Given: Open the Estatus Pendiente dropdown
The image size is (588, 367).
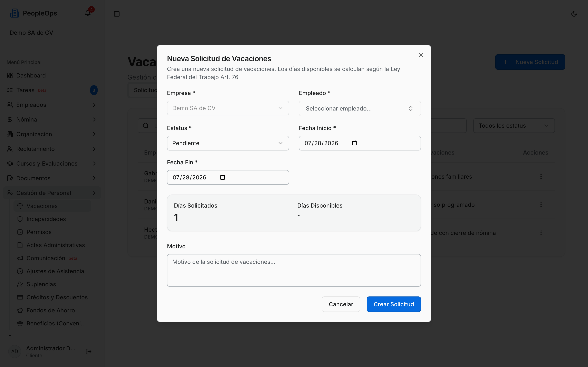Looking at the screenshot, I should 228,143.
